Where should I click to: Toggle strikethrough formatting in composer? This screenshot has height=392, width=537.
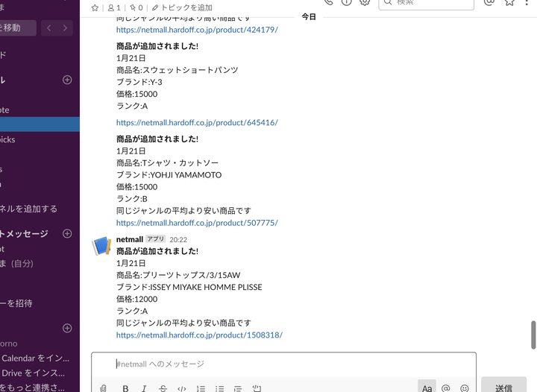[x=163, y=388]
